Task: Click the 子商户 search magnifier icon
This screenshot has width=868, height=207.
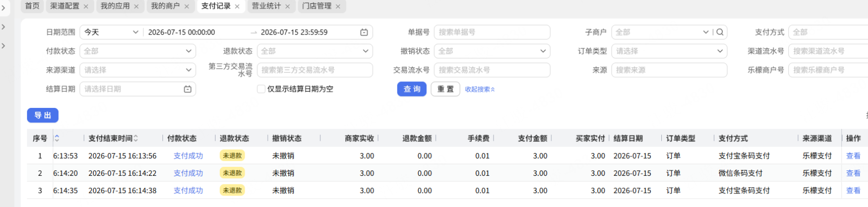Action: click(x=720, y=32)
